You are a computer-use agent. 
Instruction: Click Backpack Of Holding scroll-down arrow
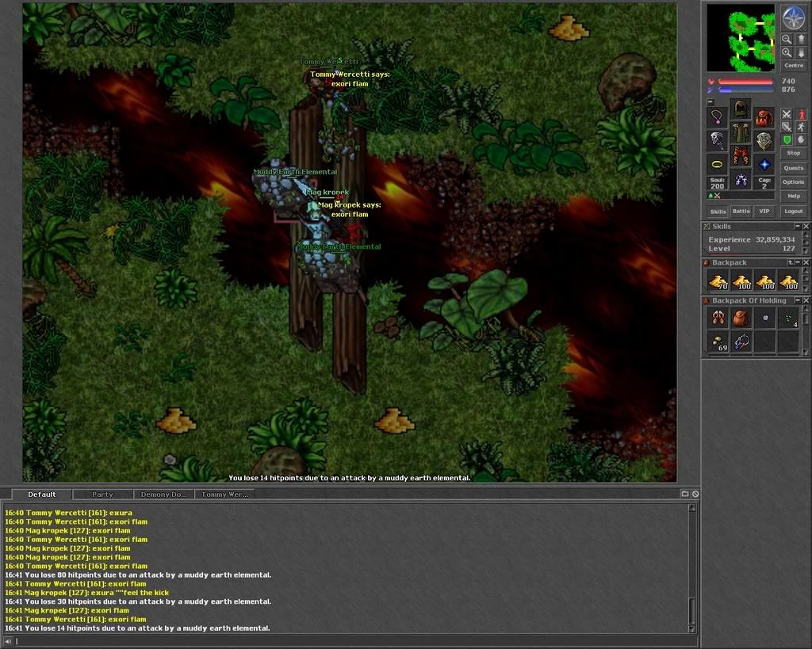coord(806,352)
